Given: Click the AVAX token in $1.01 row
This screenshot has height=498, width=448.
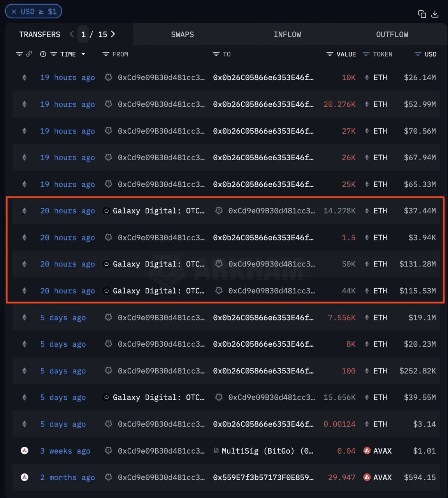Looking at the screenshot, I should tap(382, 451).
